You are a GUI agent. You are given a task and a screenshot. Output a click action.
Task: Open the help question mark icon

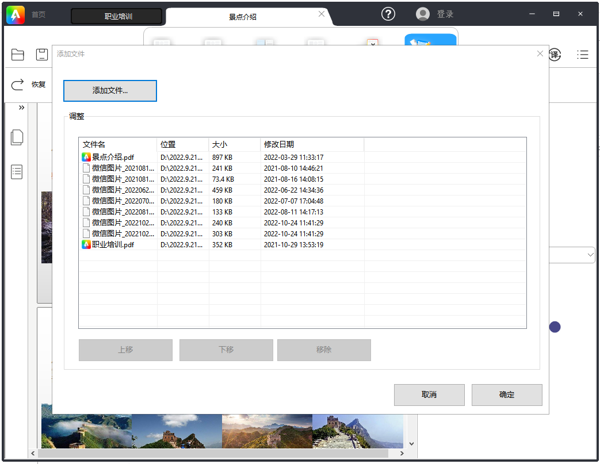(389, 14)
